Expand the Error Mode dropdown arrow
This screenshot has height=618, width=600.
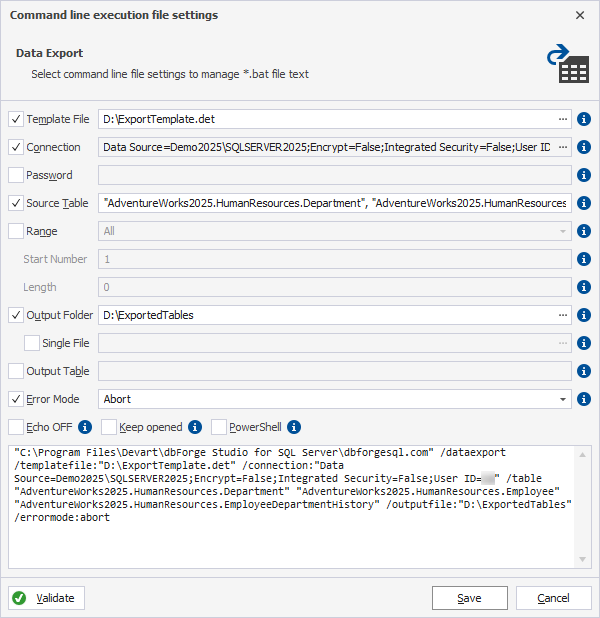coord(563,399)
